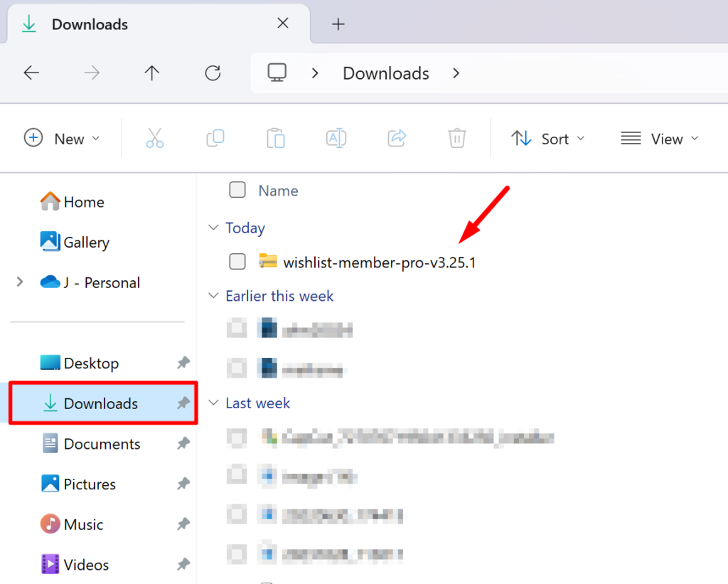Open Music in the sidebar
Viewport: 728px width, 584px height.
[72, 524]
